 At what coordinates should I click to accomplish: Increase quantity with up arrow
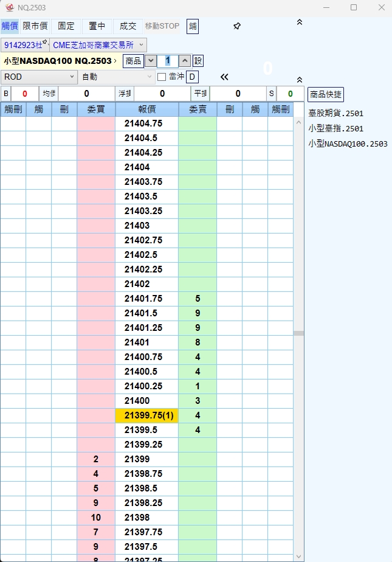(x=185, y=61)
